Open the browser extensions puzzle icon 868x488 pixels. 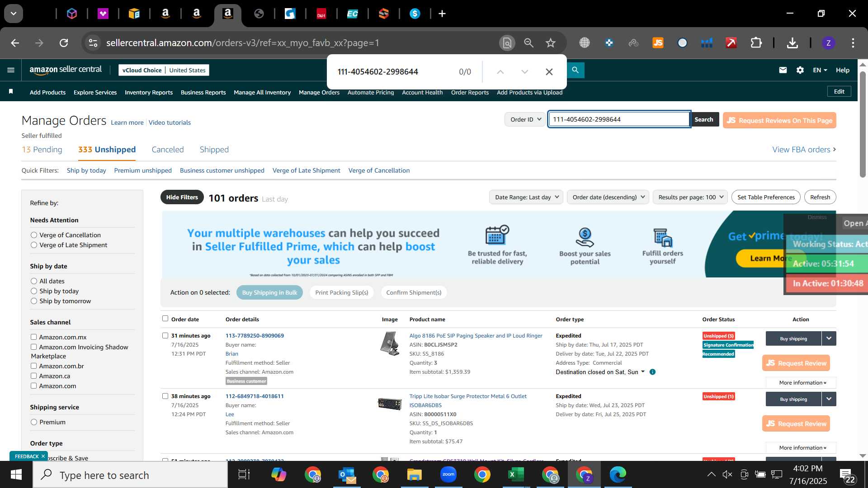[x=756, y=43]
